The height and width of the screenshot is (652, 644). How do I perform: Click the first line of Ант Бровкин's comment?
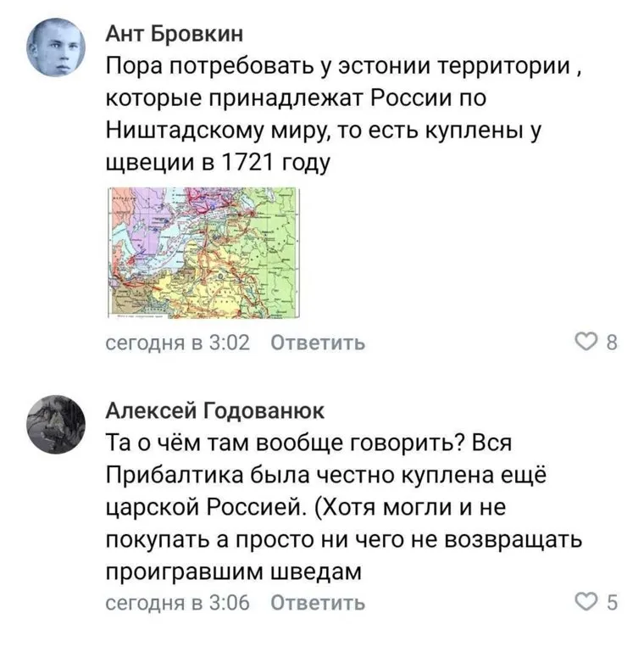(x=337, y=66)
